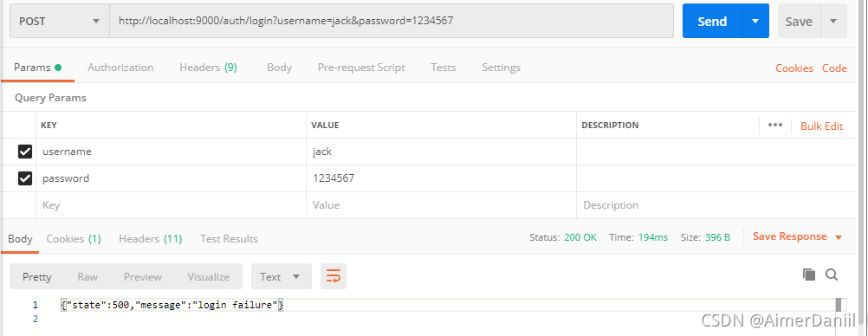The image size is (868, 336).
Task: Open the Save Response dropdown
Action: tap(797, 237)
